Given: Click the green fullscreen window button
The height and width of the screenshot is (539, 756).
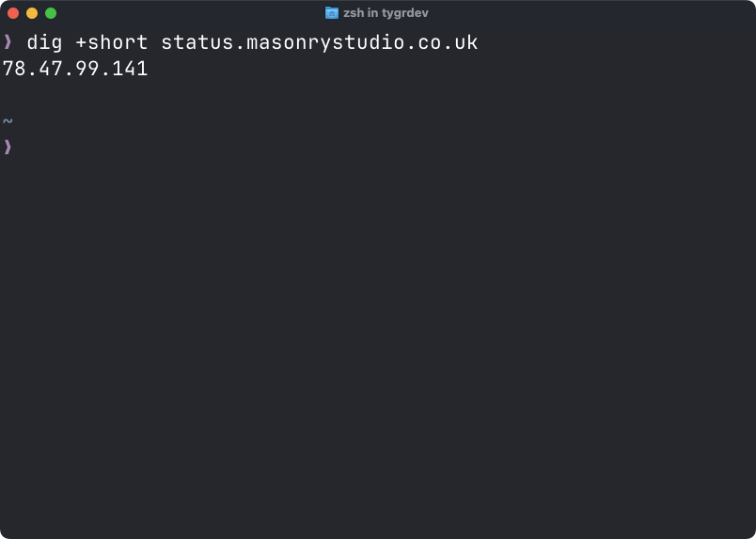Looking at the screenshot, I should pos(51,13).
